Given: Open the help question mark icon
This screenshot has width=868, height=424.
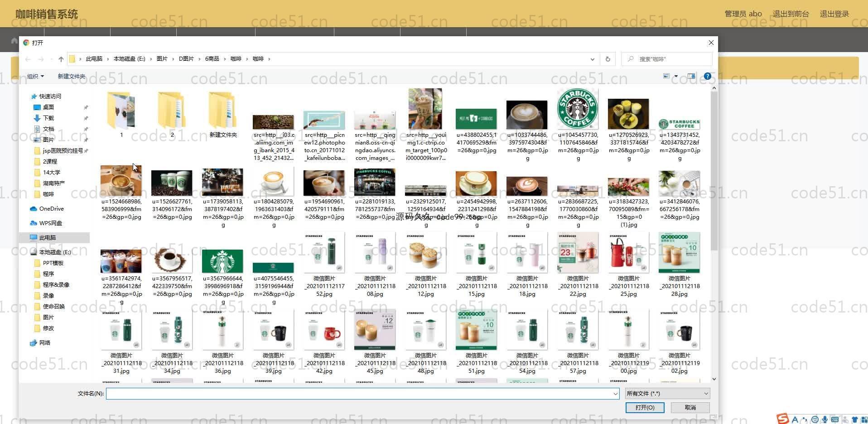Looking at the screenshot, I should tap(707, 76).
